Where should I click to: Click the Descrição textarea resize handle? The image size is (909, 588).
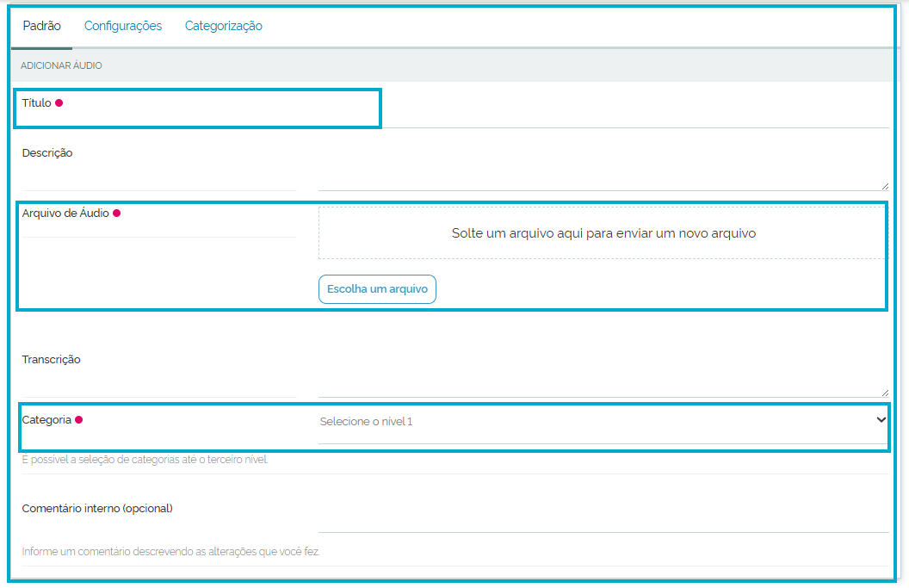[884, 185]
